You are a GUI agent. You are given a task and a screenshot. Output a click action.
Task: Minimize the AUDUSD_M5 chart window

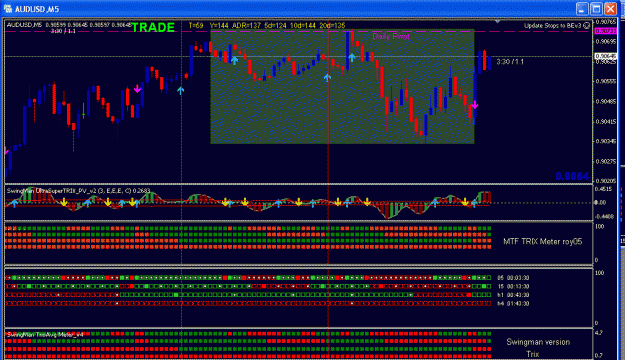pos(582,8)
